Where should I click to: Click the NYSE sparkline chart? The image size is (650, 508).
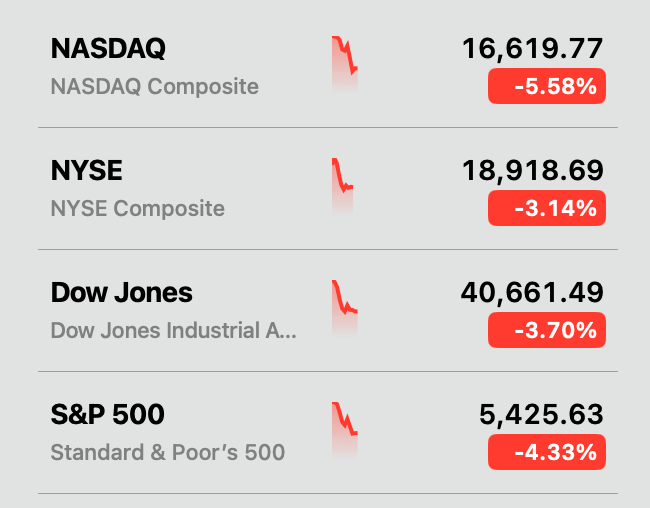pos(342,188)
